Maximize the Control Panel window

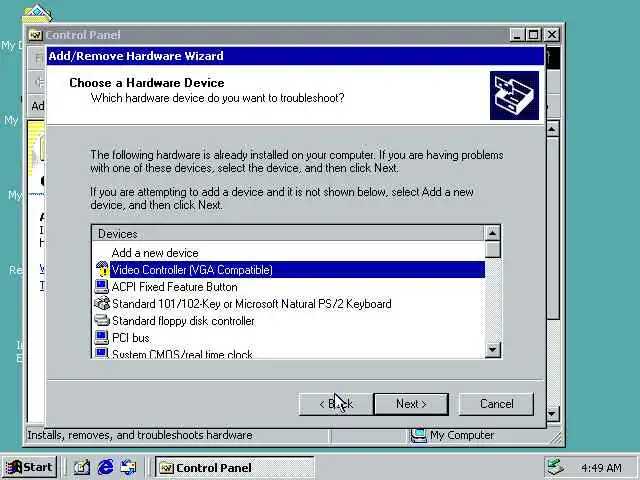[x=533, y=35]
